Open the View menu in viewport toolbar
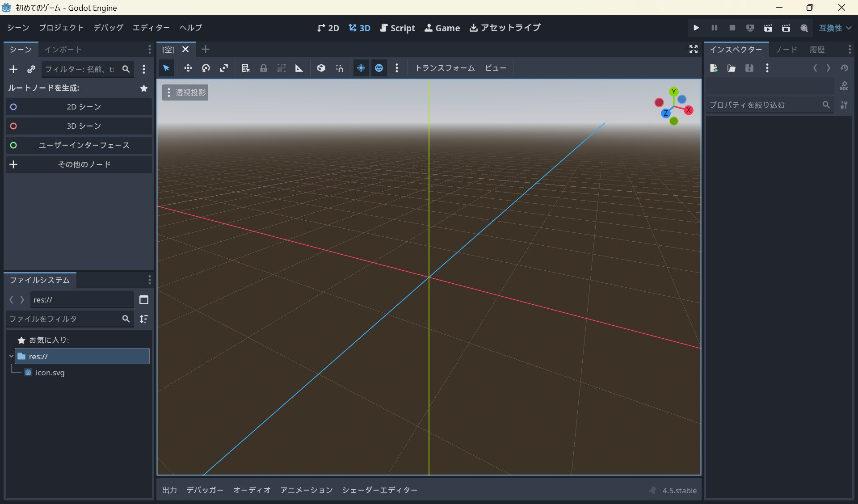Viewport: 858px width, 504px height. click(x=496, y=68)
